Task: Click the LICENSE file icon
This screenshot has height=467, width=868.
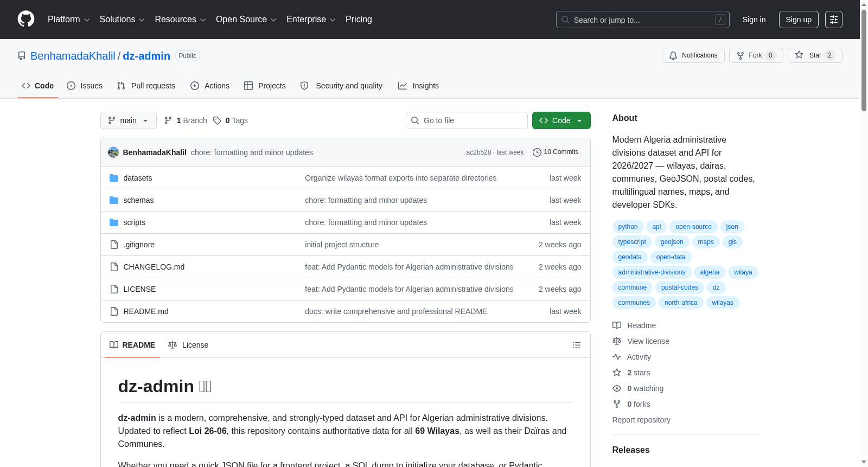Action: coord(114,289)
